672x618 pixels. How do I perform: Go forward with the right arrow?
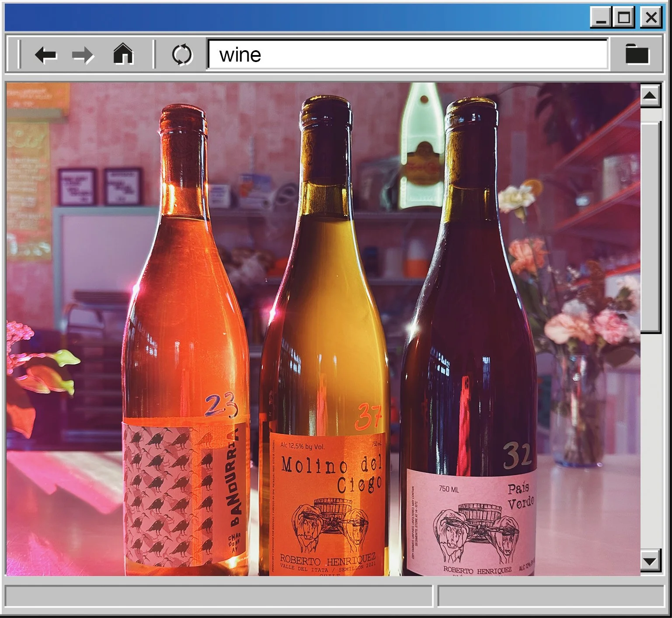[83, 55]
